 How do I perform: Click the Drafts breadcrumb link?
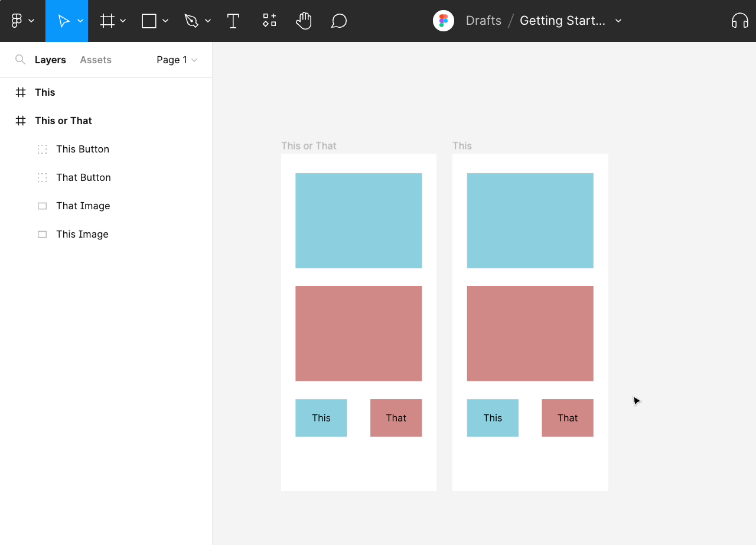click(x=483, y=21)
